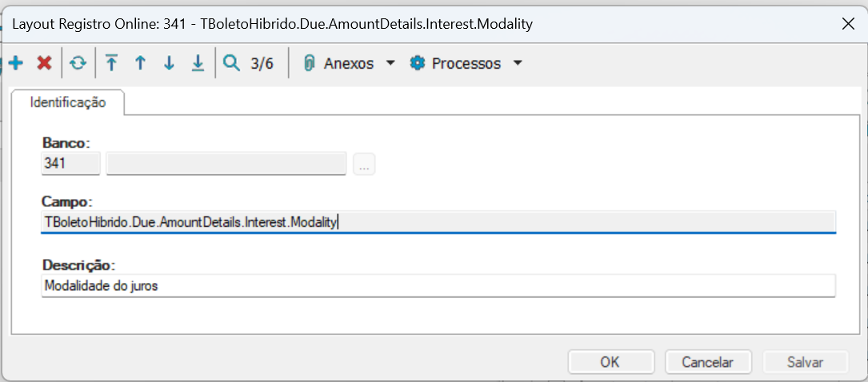Expand the Processos dropdown arrow
Viewport: 868px width, 382px height.
tap(518, 63)
